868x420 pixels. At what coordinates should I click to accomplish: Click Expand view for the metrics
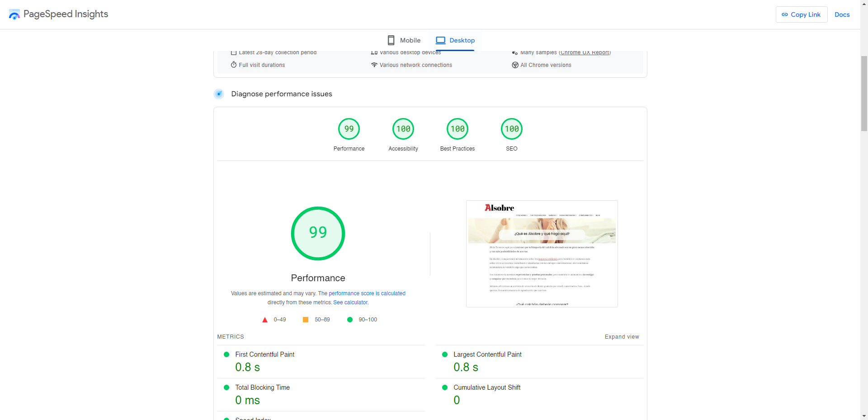coord(622,337)
